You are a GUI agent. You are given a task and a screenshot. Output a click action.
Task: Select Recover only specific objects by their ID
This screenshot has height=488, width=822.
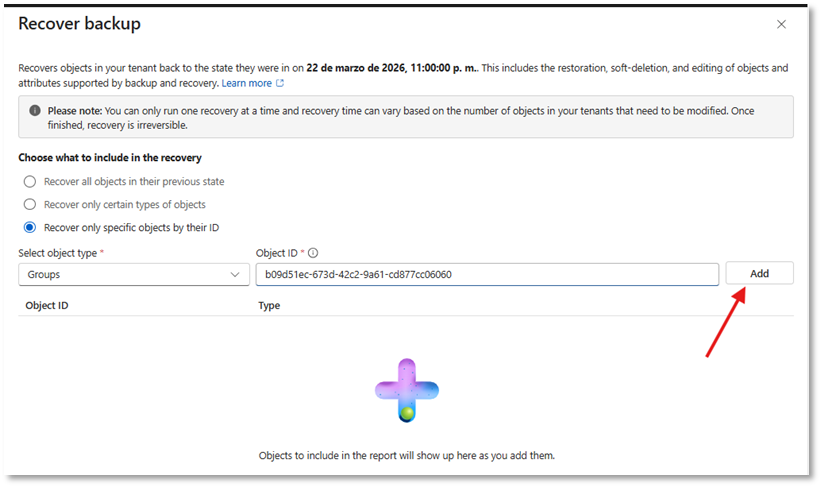click(x=30, y=228)
